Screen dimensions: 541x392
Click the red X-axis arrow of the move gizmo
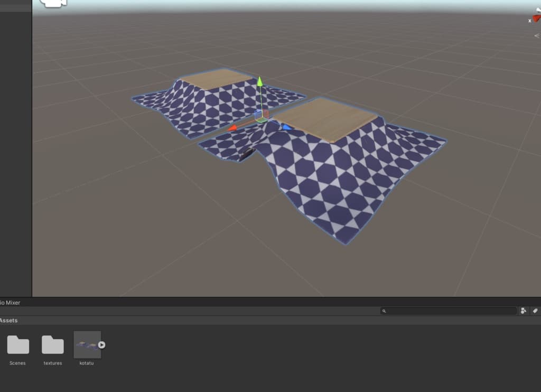[232, 128]
